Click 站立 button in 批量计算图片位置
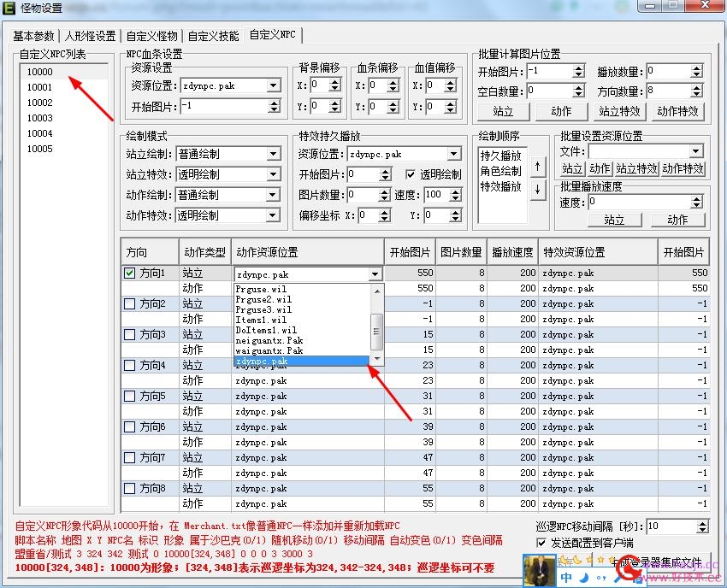 503,111
